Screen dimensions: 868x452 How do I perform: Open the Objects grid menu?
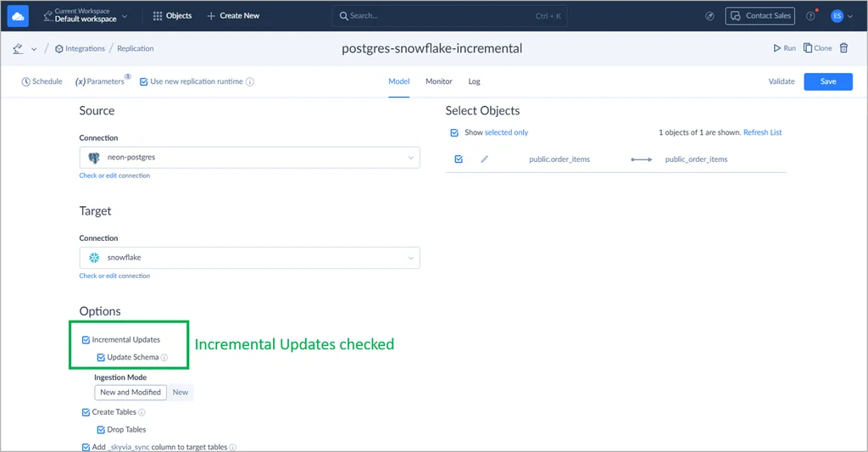[172, 15]
